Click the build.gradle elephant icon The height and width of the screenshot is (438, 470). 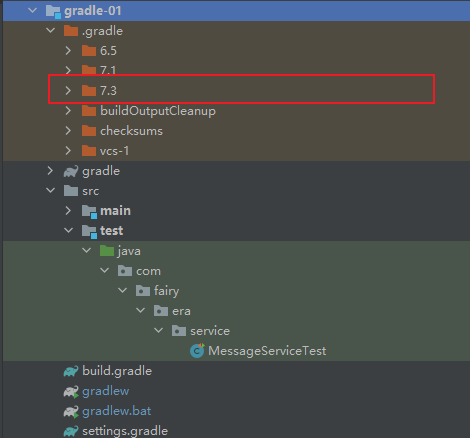[71, 371]
